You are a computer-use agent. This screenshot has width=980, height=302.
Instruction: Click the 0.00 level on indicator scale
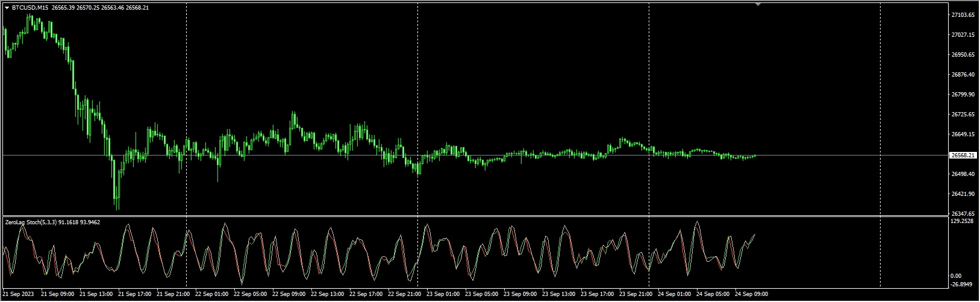(956, 276)
